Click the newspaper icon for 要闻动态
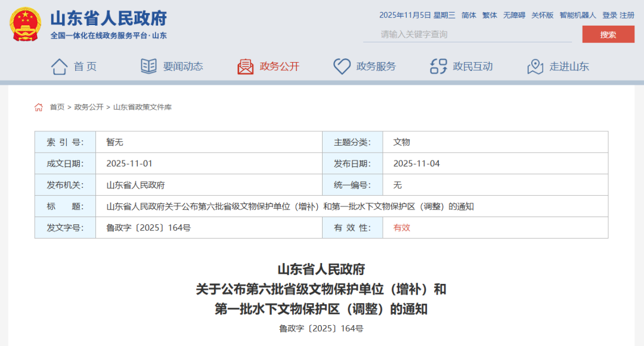This screenshot has width=644, height=346. coord(148,66)
